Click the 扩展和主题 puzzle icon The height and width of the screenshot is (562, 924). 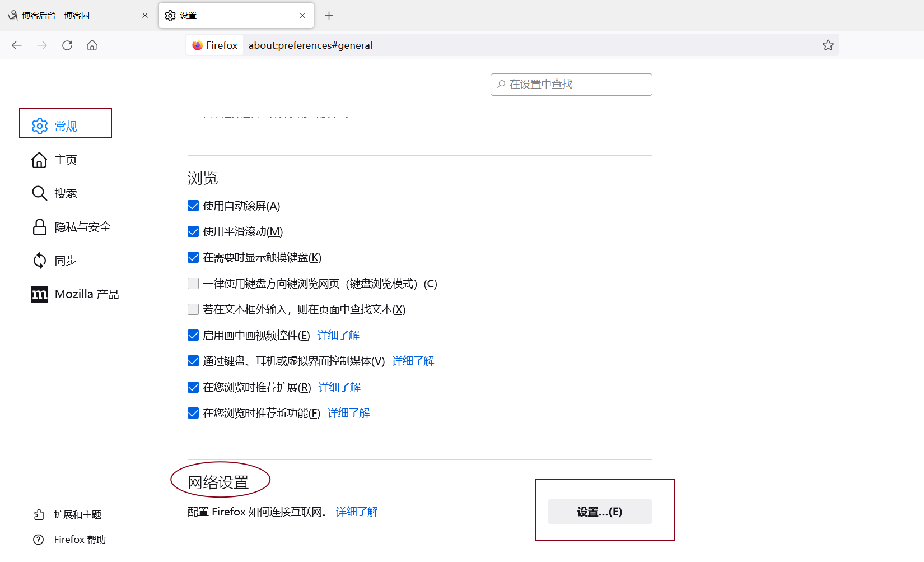coord(39,514)
